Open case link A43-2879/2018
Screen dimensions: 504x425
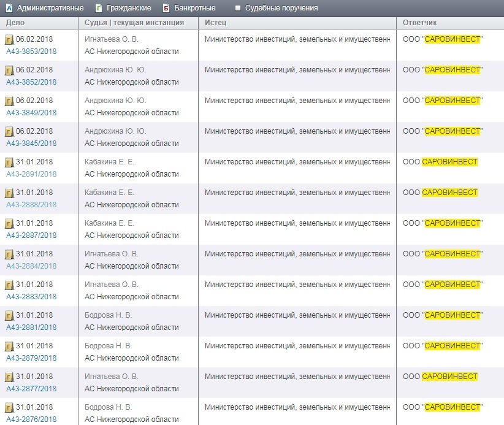pyautogui.click(x=31, y=358)
